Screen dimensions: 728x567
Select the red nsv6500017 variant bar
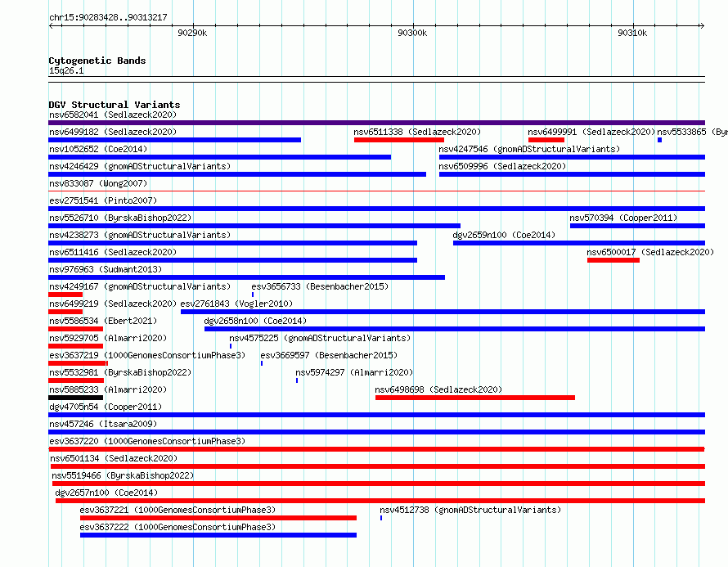613,260
